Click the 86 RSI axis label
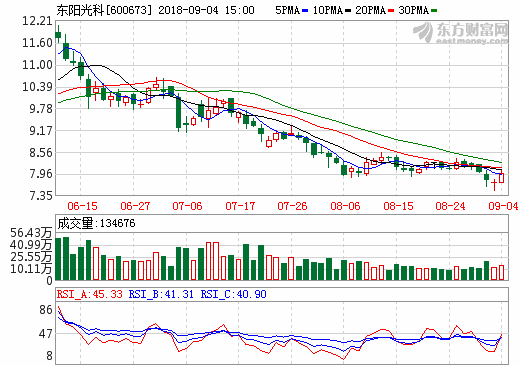Viewport: 520px width, 365px height. pyautogui.click(x=46, y=310)
